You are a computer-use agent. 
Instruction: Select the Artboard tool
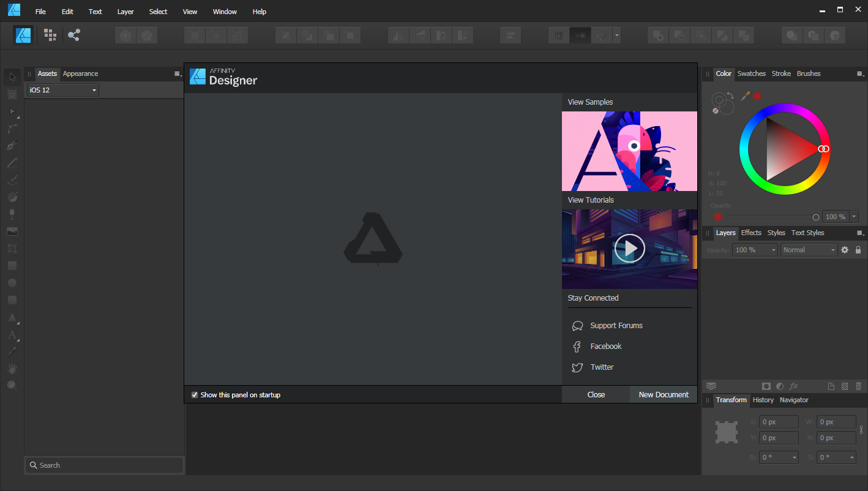point(12,94)
